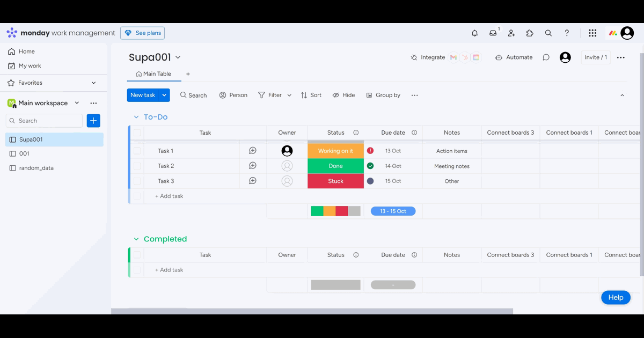Image resolution: width=644 pixels, height=338 pixels.
Task: Open Main workspace switcher dropdown
Action: 77,103
